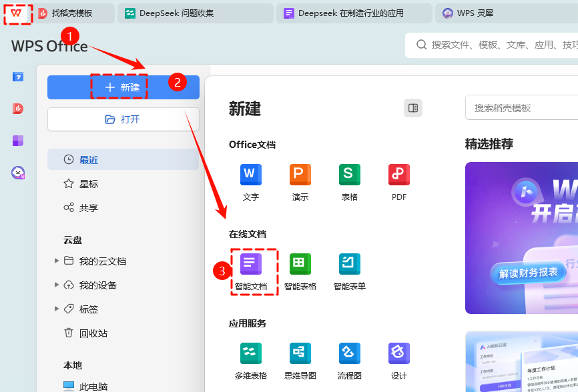Screen dimensions: 578x392
Task: Create a new 智能文档
Action: point(251,271)
